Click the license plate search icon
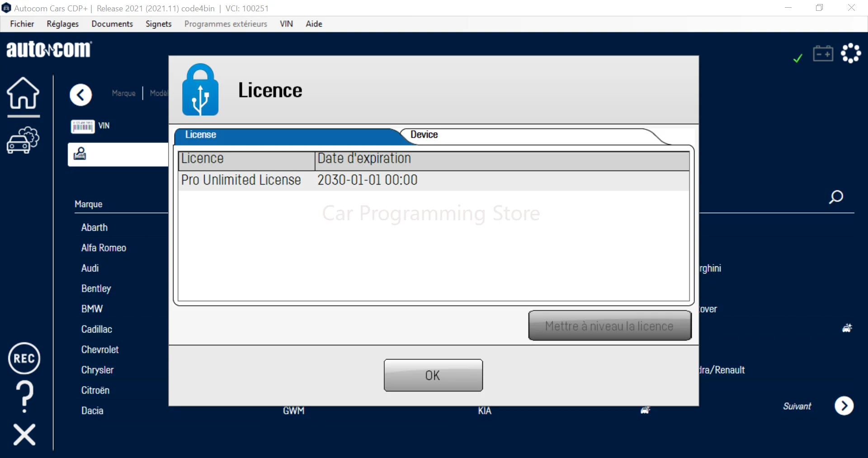Viewport: 868px width, 458px height. 80,154
